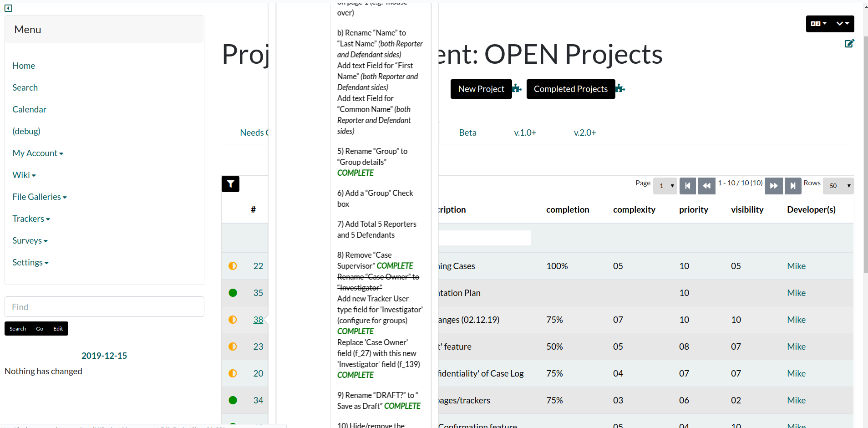Open the language translate toolbar icon
Screen dimensions: 868x428
click(818, 24)
